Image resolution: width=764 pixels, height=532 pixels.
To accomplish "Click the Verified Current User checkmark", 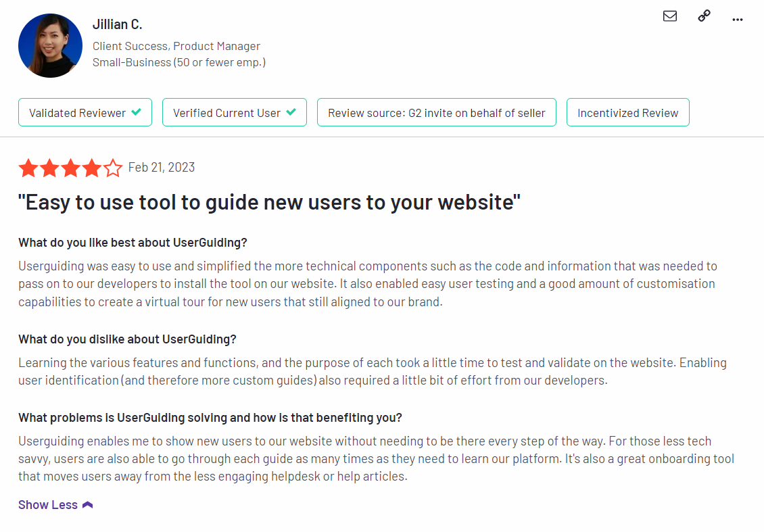I will pyautogui.click(x=291, y=112).
